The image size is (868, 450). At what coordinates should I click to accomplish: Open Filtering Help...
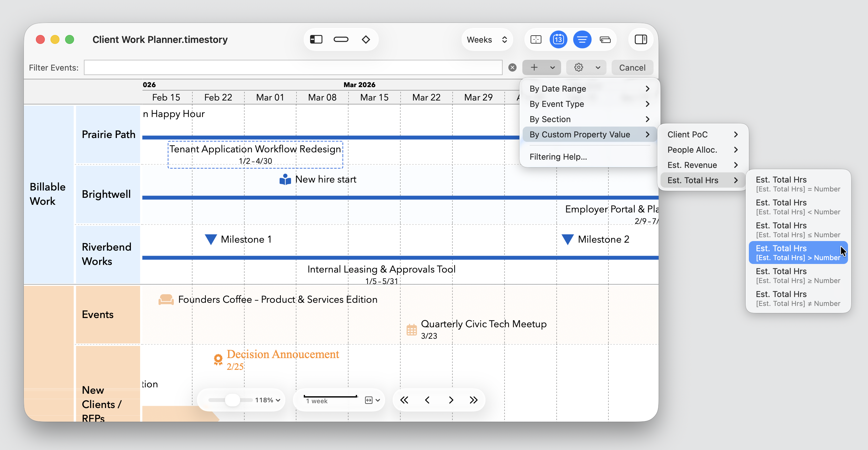558,156
